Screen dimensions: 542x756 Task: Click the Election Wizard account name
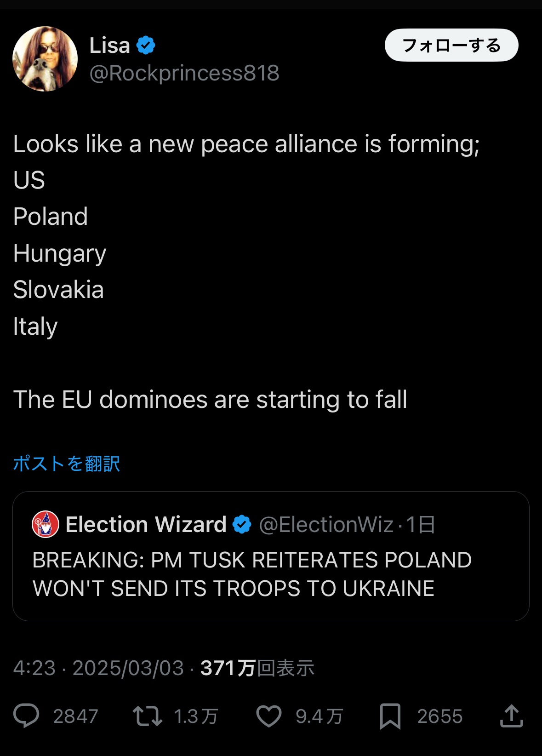146,525
